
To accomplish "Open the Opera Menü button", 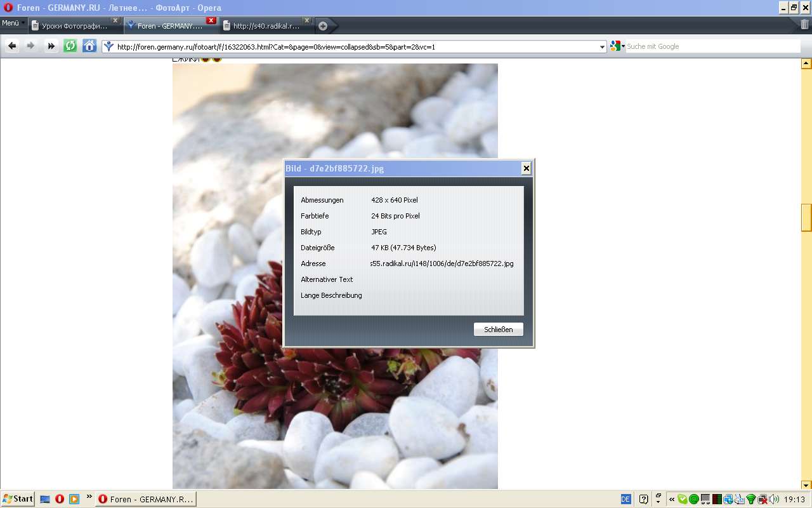I will click(13, 23).
